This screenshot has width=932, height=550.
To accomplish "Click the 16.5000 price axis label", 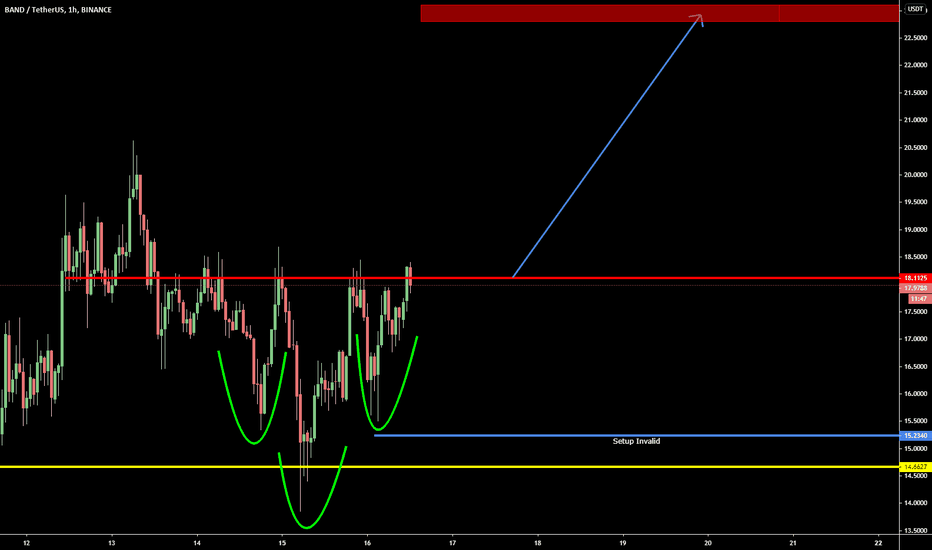I will 915,366.
